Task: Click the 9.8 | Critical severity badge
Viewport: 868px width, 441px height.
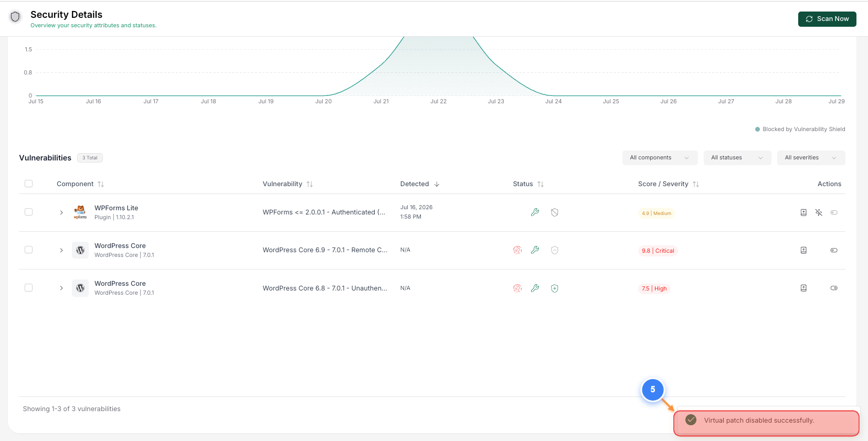Action: (658, 251)
